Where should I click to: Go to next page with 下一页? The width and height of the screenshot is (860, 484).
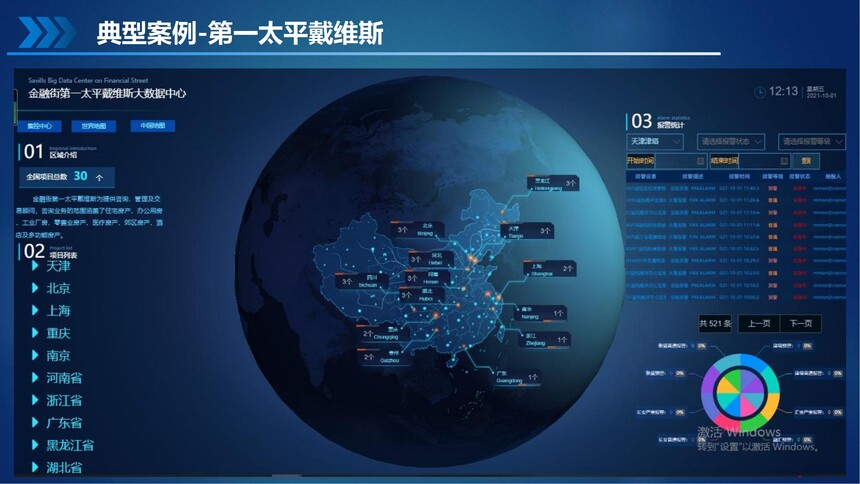[801, 324]
